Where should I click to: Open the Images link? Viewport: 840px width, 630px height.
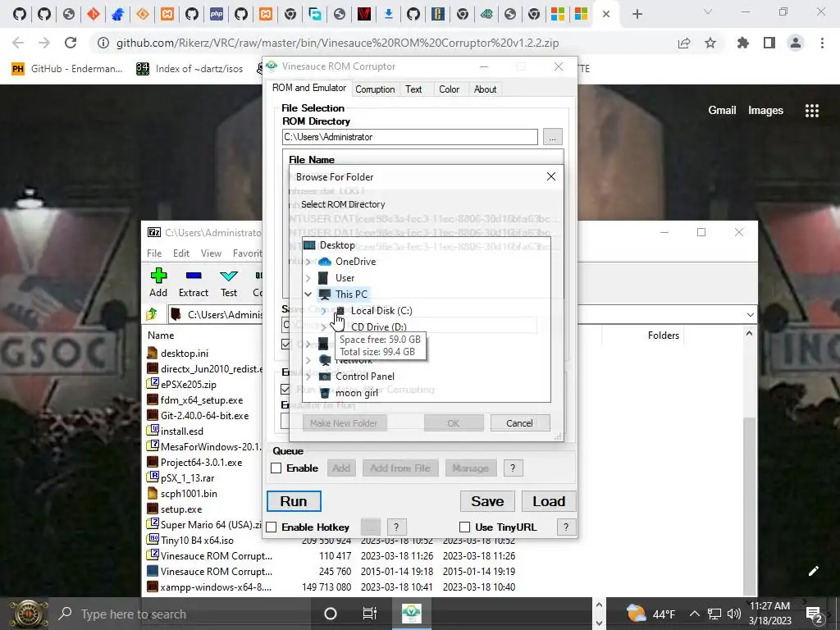(x=765, y=111)
